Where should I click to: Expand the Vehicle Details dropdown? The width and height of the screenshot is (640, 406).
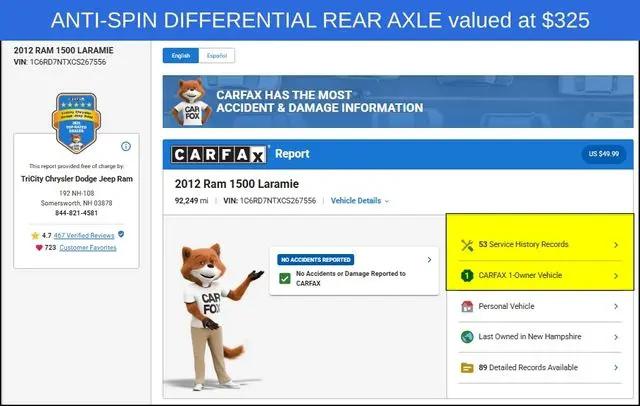360,201
